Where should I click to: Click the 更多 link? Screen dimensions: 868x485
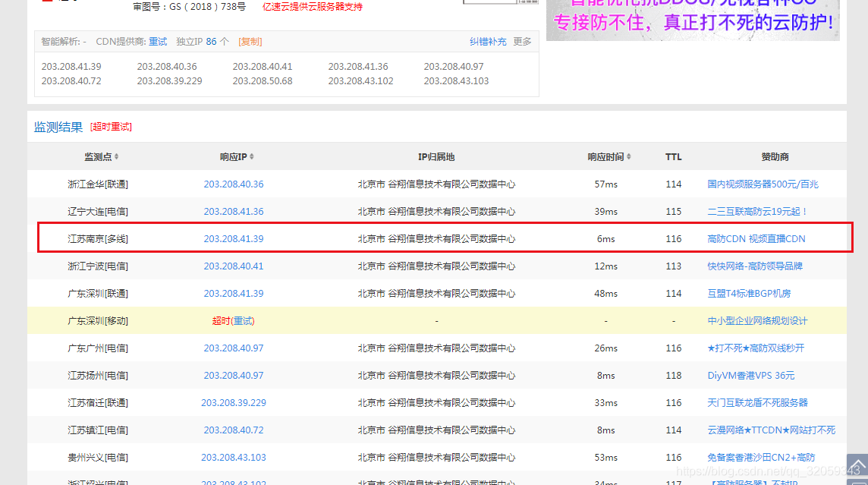(x=522, y=42)
